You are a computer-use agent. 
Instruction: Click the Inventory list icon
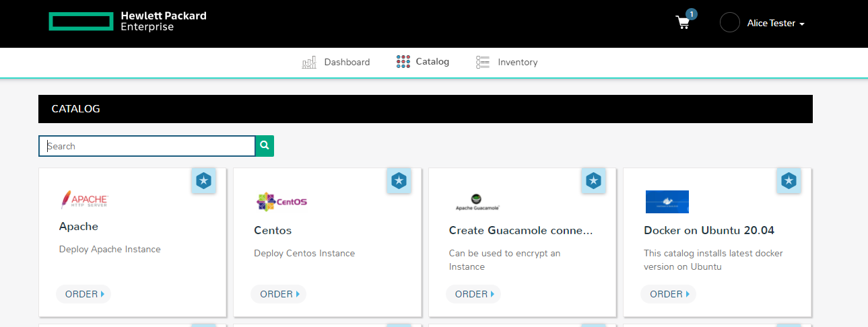(482, 62)
